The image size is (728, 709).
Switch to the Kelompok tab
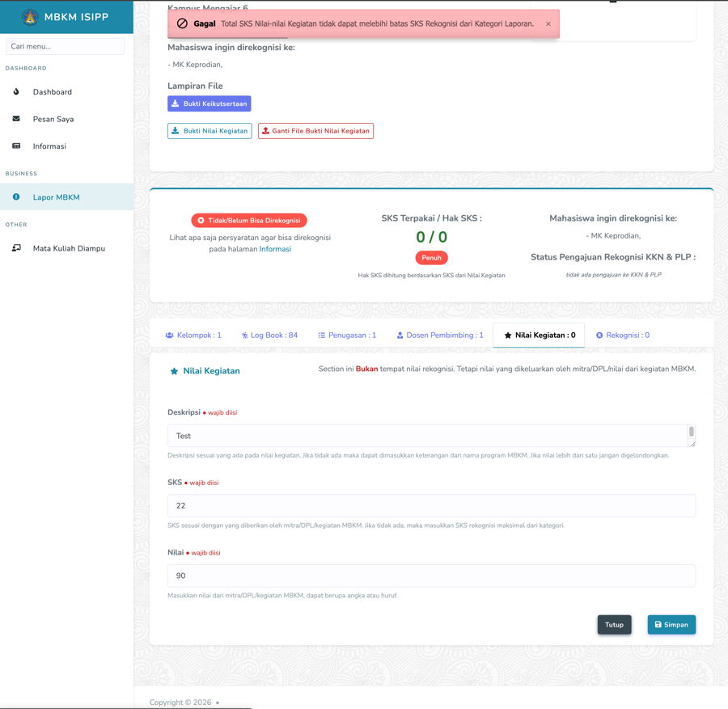pos(193,336)
